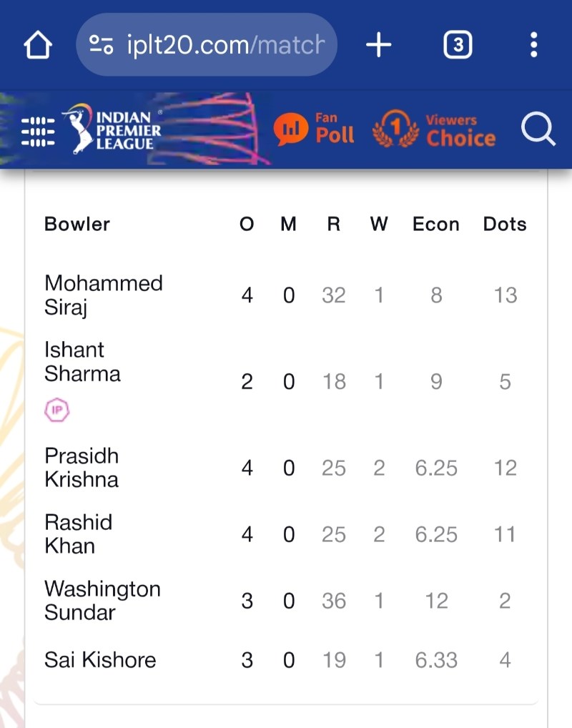Open Prasidh Krishna bowler profile
Viewport: 572px width, 728px height.
tap(82, 468)
